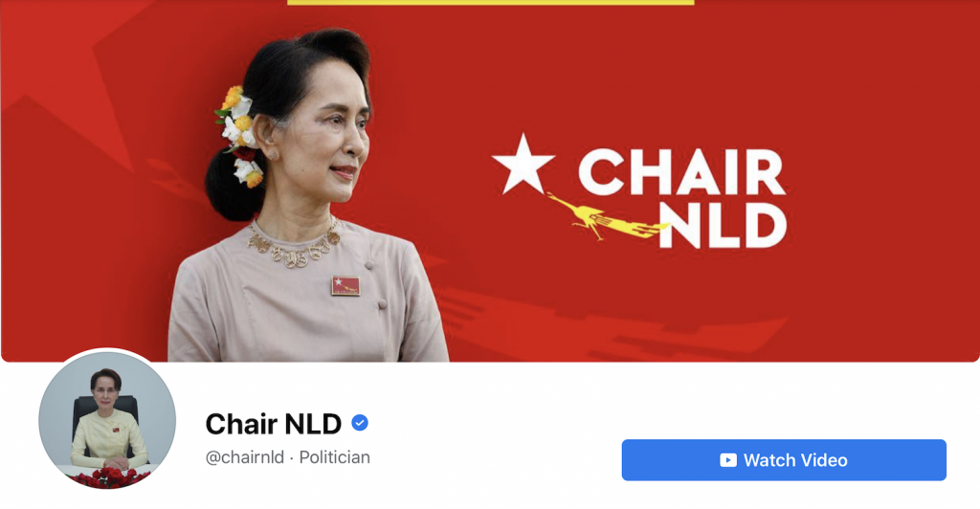The height and width of the screenshot is (509, 980).
Task: Open the circular profile picture
Action: click(x=107, y=419)
